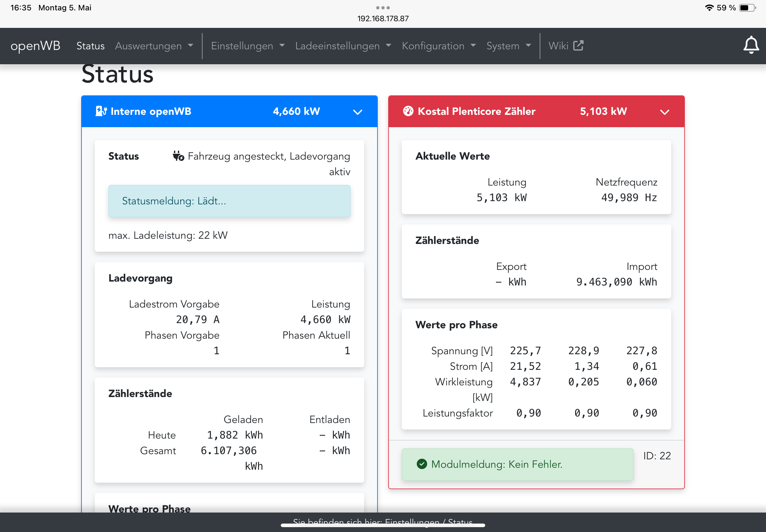The image size is (766, 532).
Task: Open the System menu
Action: (508, 46)
